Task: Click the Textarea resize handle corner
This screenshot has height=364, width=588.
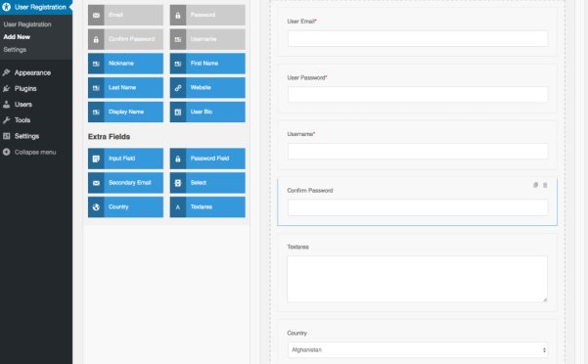Action: (x=545, y=299)
